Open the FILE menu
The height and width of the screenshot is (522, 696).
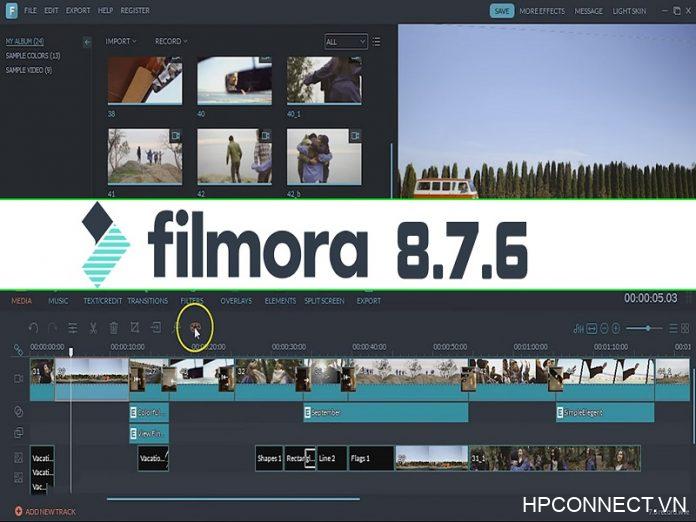pos(31,10)
